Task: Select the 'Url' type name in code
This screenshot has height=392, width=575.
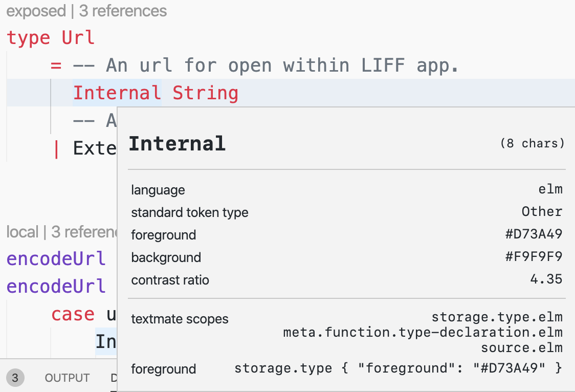Action: [x=78, y=37]
